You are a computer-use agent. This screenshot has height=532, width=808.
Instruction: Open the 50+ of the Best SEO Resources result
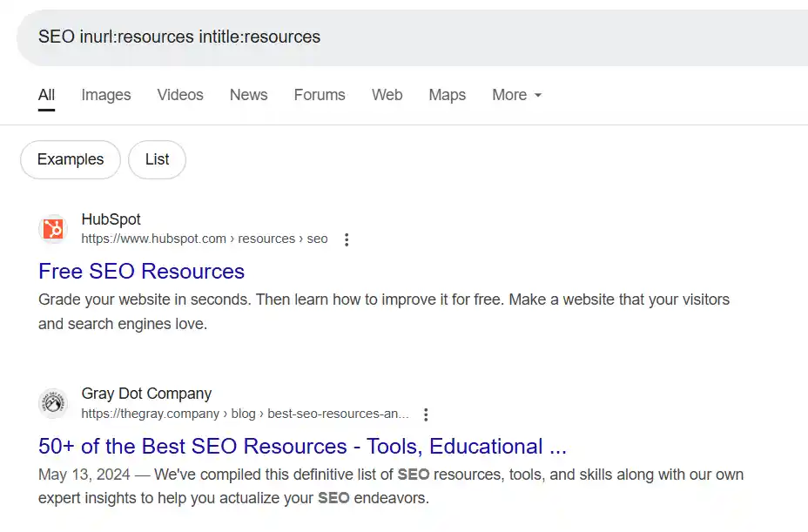click(x=302, y=447)
